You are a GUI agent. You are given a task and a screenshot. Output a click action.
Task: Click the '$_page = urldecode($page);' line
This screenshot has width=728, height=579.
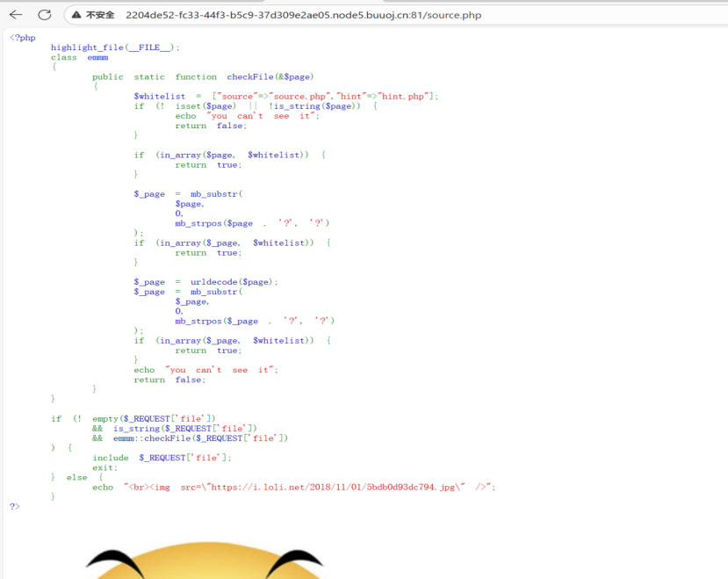[205, 282]
